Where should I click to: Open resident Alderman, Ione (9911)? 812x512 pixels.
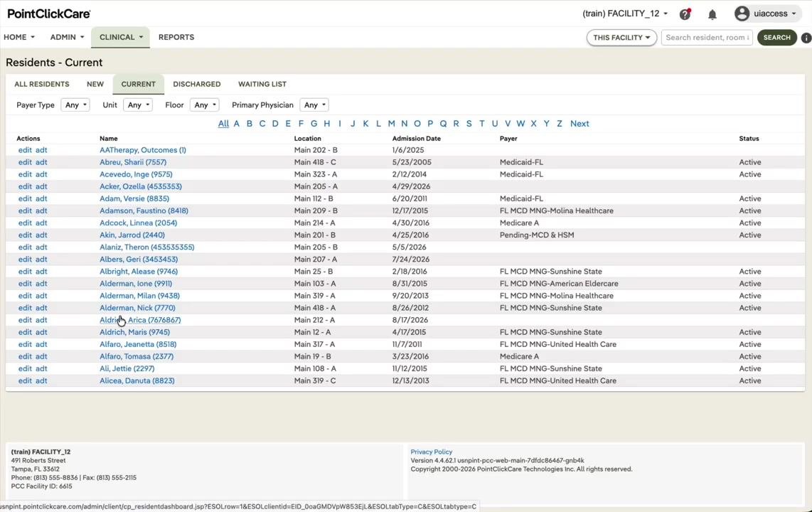(136, 284)
